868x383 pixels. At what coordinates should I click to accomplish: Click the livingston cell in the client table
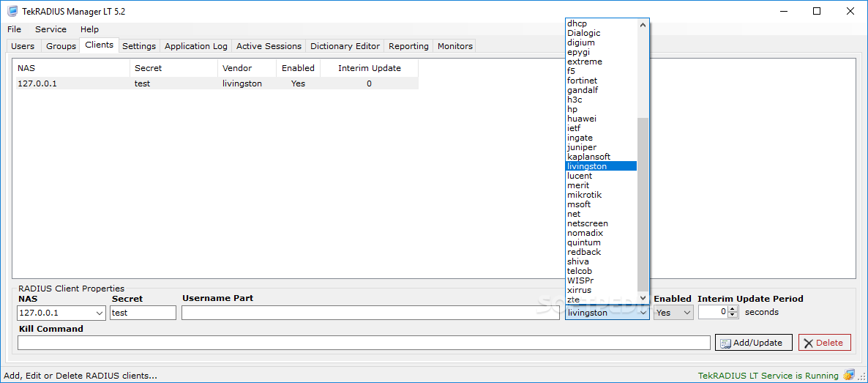[242, 83]
